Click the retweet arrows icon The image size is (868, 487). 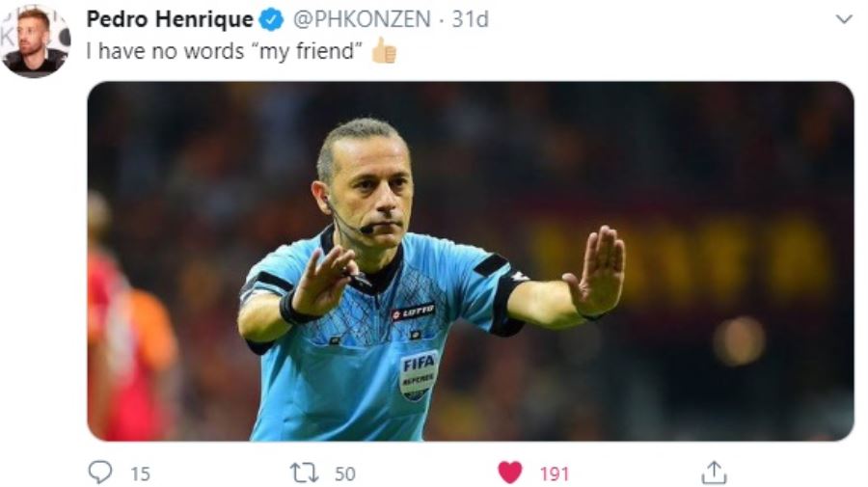coord(305,473)
